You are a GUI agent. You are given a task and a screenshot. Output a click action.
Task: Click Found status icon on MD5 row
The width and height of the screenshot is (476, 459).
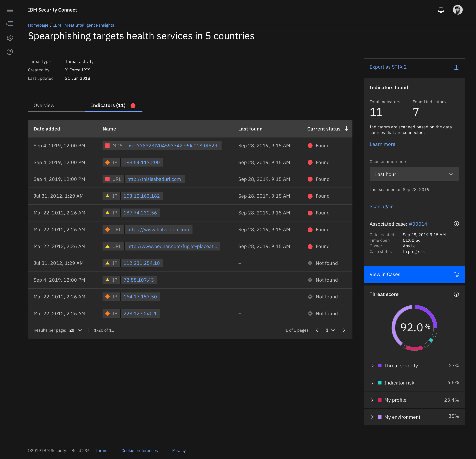(310, 146)
